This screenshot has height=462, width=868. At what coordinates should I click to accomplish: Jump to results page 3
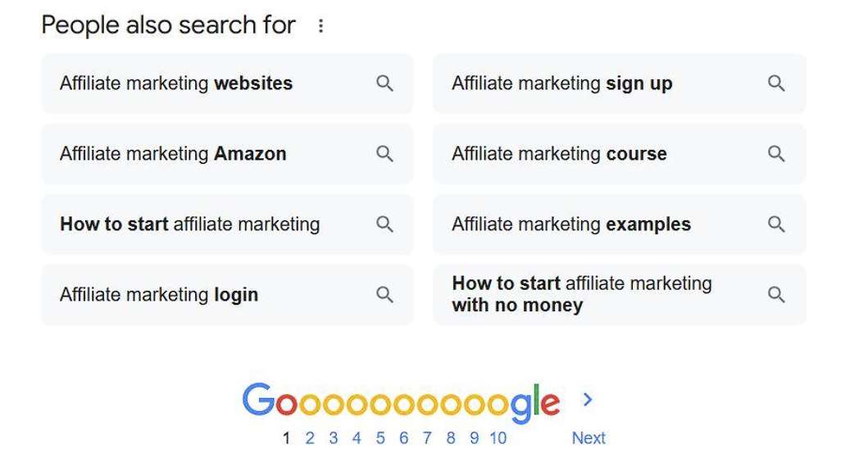(x=334, y=438)
